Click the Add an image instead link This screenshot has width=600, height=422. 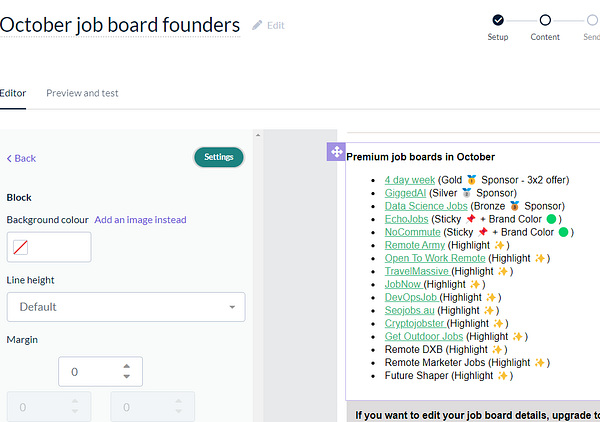coord(140,219)
